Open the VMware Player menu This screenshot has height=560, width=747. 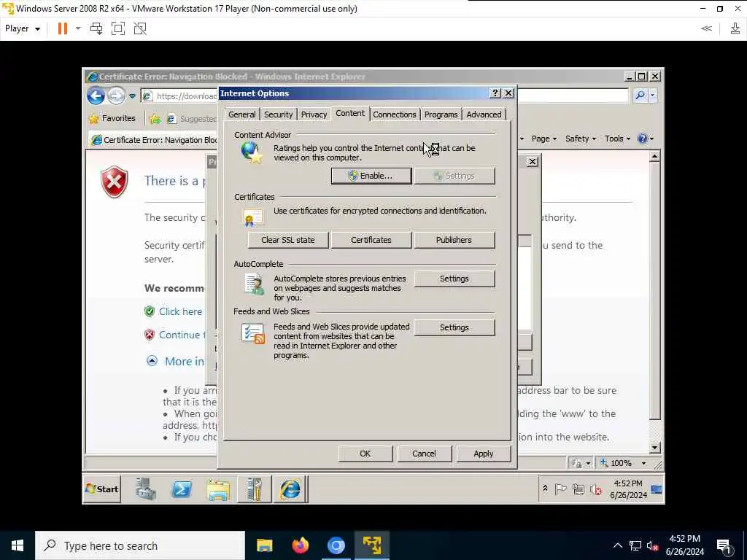22,28
